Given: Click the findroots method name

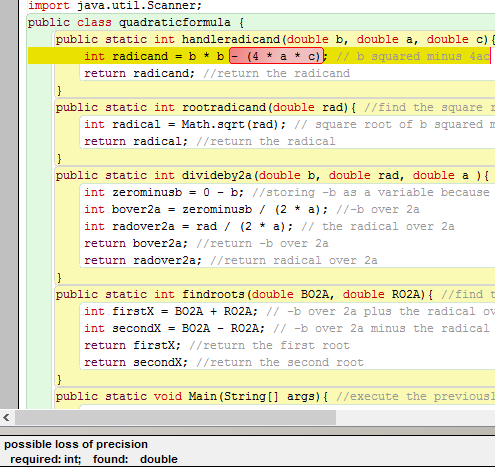Looking at the screenshot, I should pyautogui.click(x=213, y=294).
